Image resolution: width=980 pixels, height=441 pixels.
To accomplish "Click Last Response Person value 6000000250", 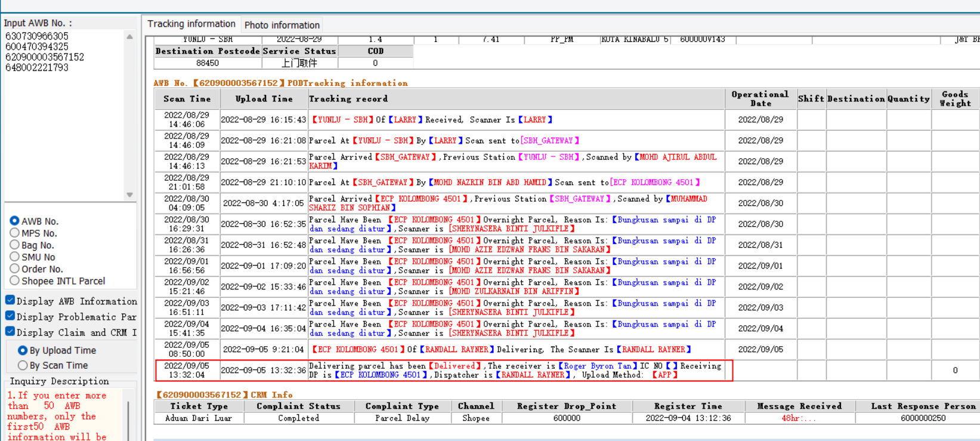I will (x=923, y=418).
